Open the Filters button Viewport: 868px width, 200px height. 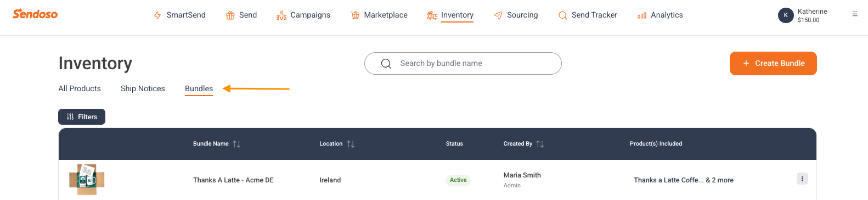(82, 116)
